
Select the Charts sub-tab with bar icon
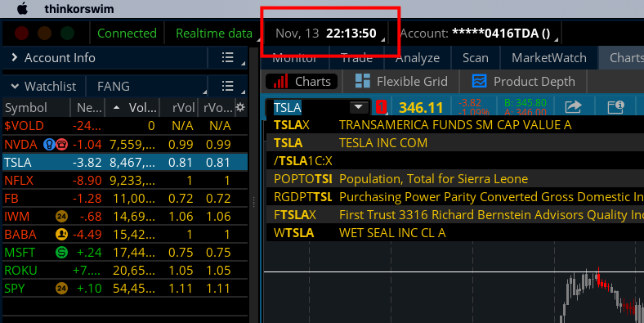(x=302, y=82)
